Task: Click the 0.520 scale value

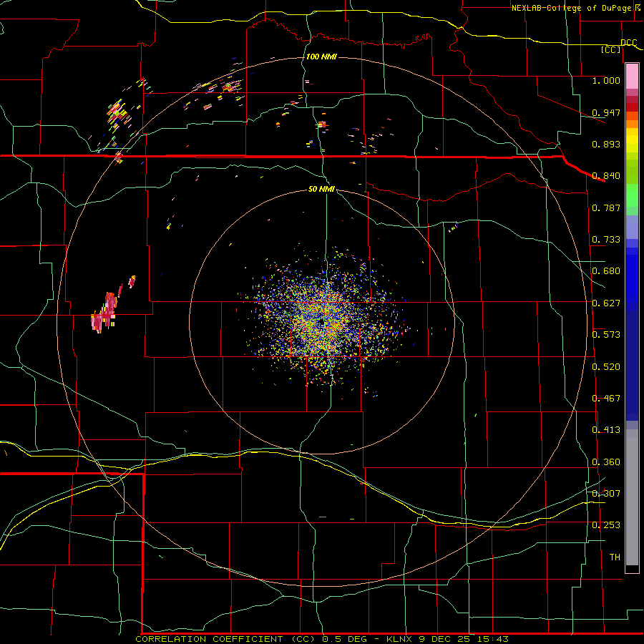Action: (x=606, y=367)
